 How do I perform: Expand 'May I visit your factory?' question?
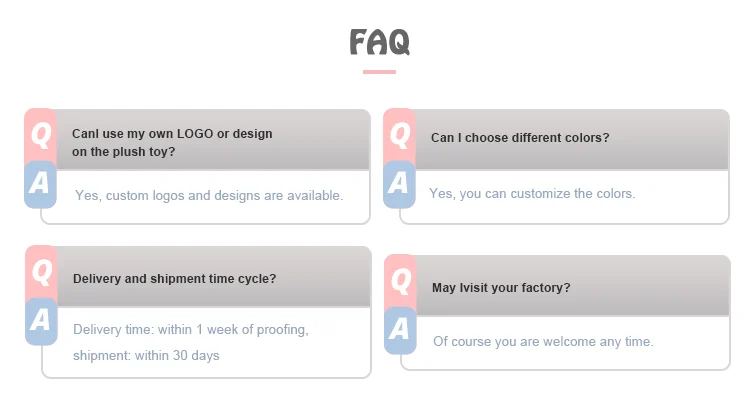501,287
